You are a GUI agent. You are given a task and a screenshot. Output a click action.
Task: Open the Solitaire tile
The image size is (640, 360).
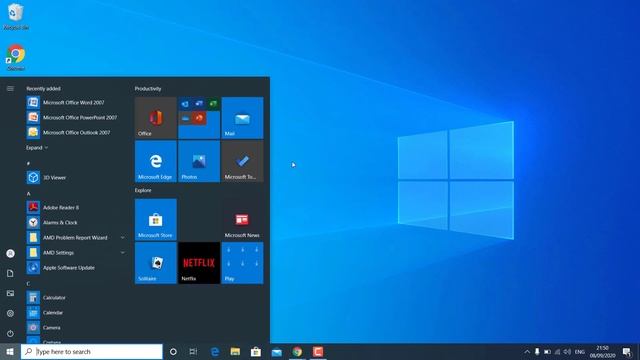156,263
